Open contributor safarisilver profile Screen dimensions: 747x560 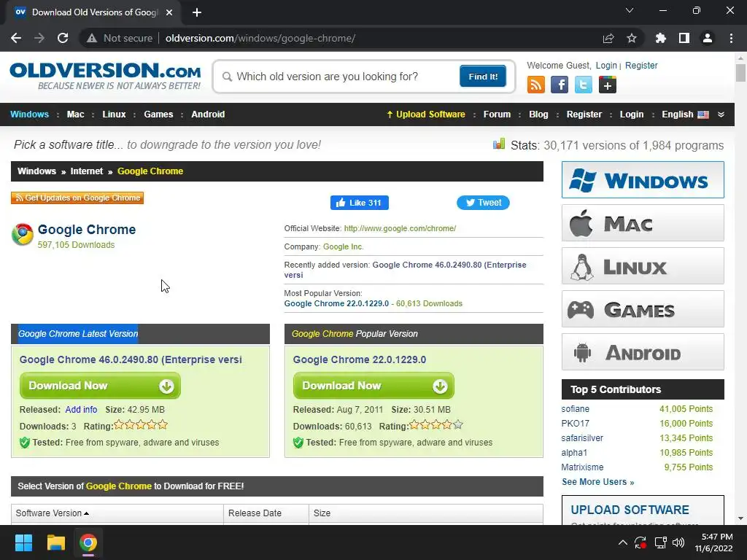click(581, 438)
